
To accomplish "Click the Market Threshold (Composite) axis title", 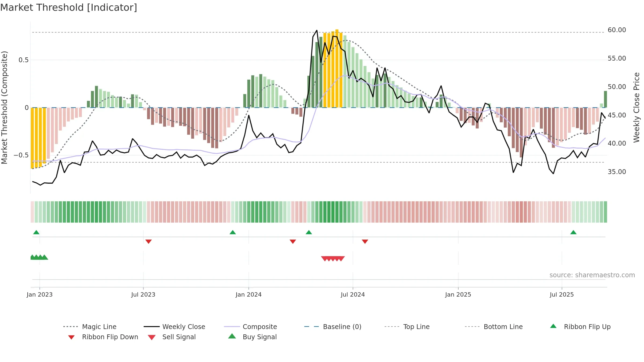I will (4, 108).
